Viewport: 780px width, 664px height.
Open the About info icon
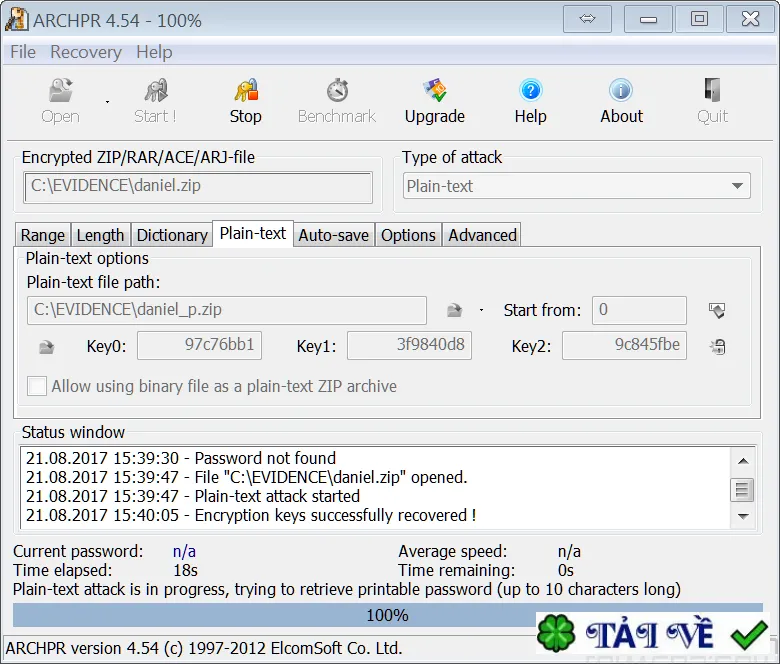coord(621,91)
